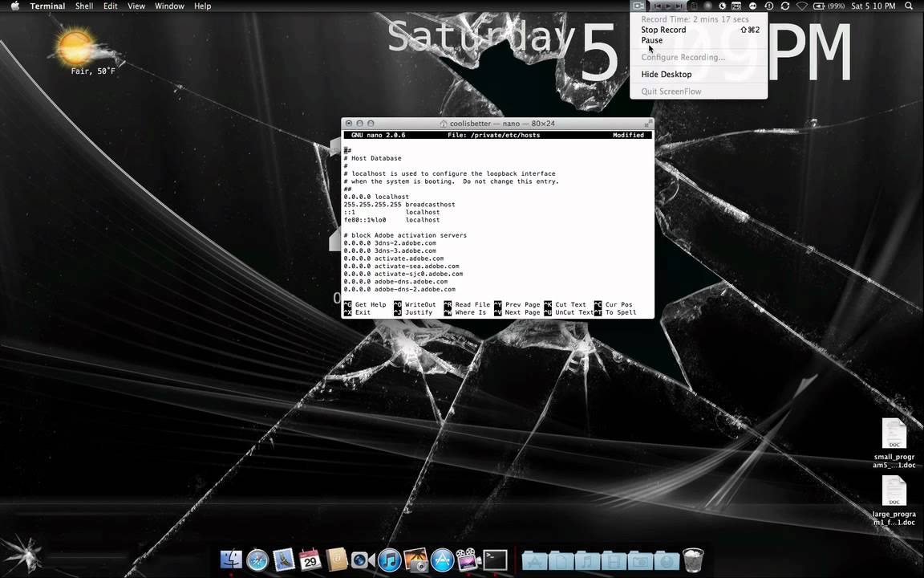
Task: Click the ScreenFlow camera menu bar icon
Action: [638, 6]
